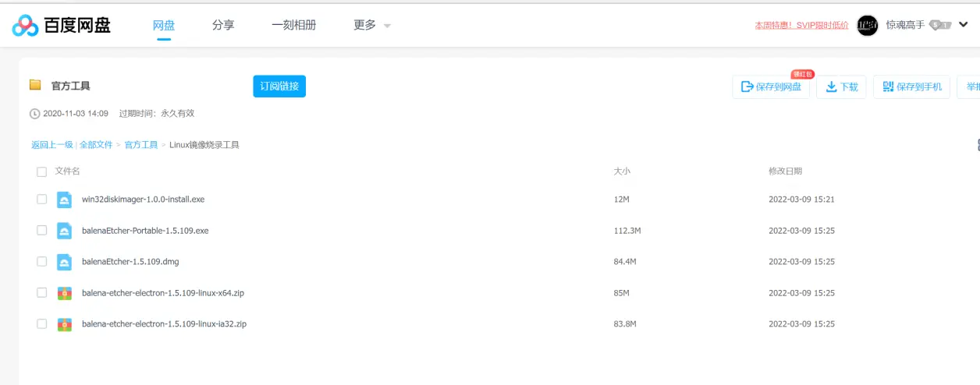The image size is (980, 385).
Task: Click the win32diskimager file type icon
Action: [x=65, y=200]
